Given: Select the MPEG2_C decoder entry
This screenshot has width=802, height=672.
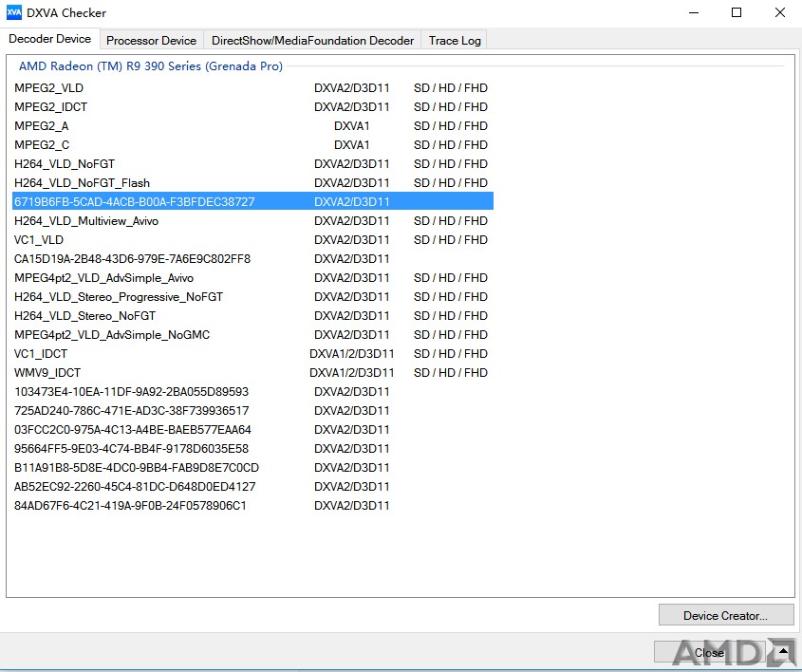Looking at the screenshot, I should click(252, 144).
